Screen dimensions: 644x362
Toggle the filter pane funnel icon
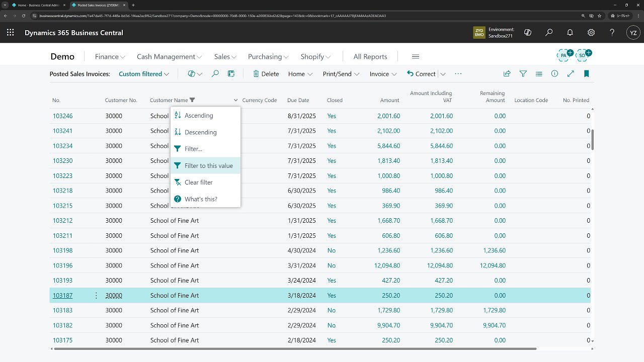523,73
